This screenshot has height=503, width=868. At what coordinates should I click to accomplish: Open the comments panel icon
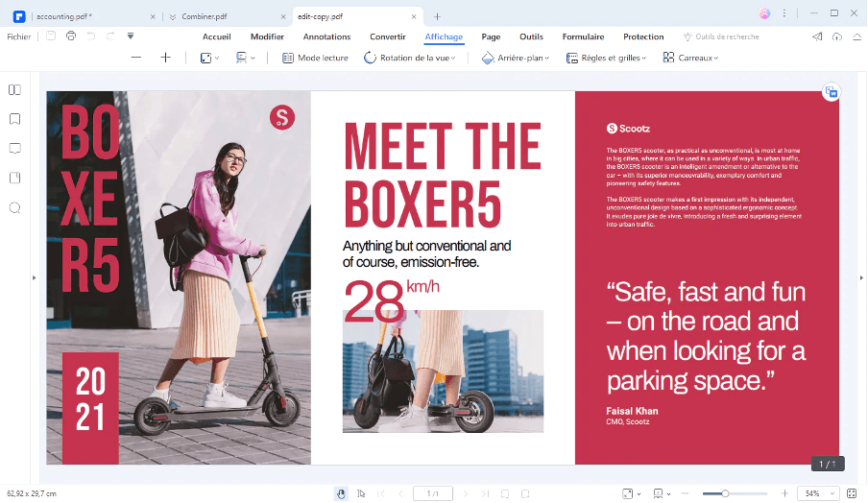pyautogui.click(x=14, y=149)
